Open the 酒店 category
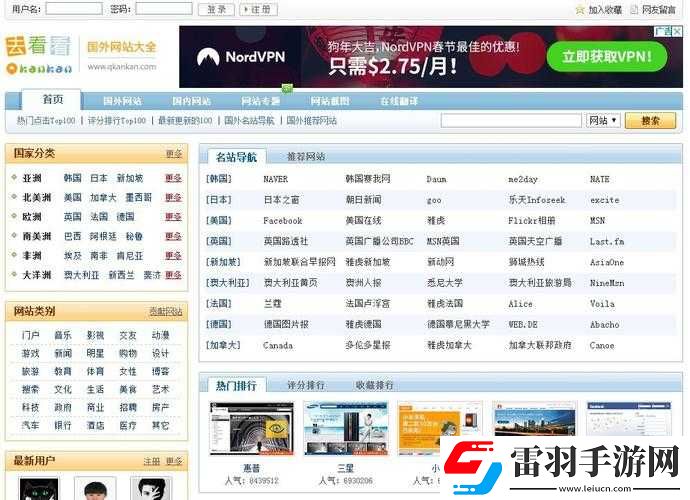The width and height of the screenshot is (690, 500). [x=95, y=426]
